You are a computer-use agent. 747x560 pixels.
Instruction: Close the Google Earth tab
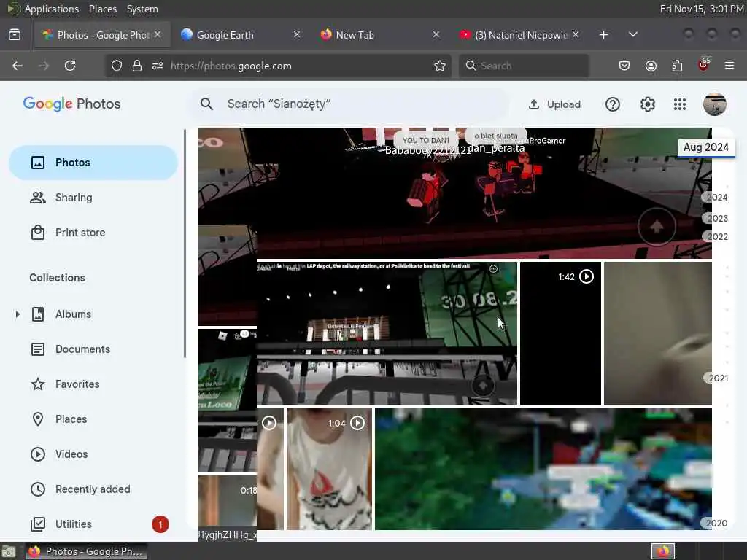click(297, 34)
